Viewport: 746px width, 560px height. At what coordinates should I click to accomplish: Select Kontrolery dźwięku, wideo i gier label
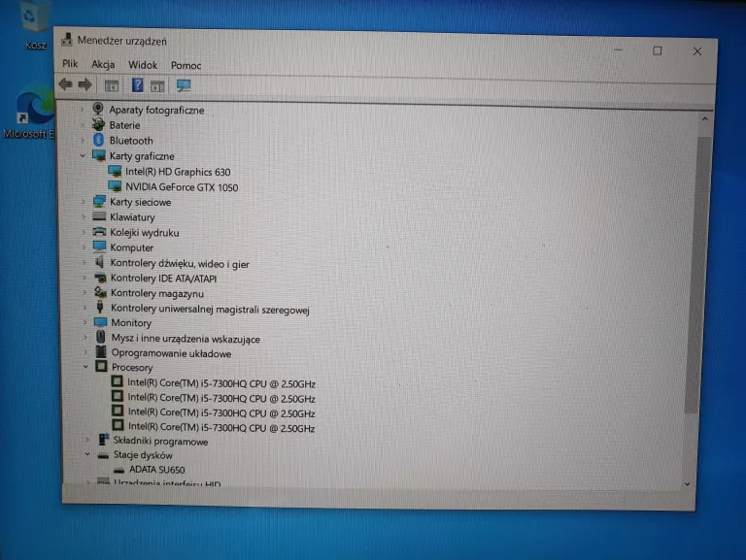tap(180, 263)
